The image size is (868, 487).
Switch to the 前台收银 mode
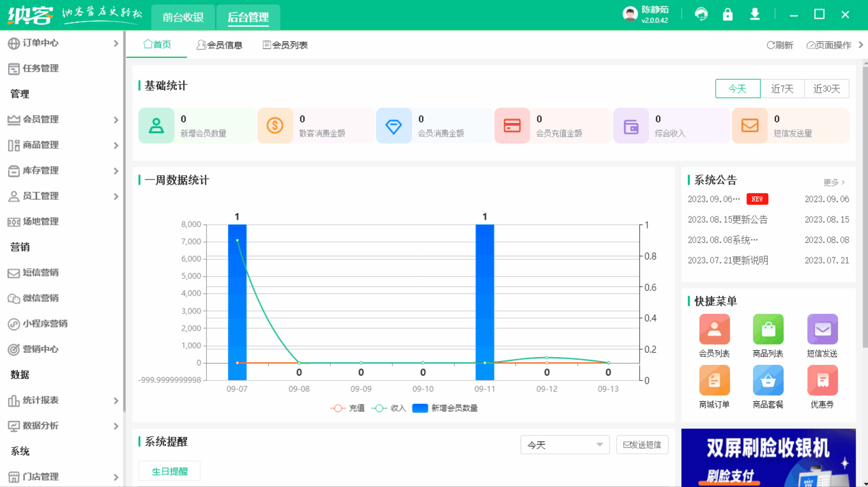[183, 17]
